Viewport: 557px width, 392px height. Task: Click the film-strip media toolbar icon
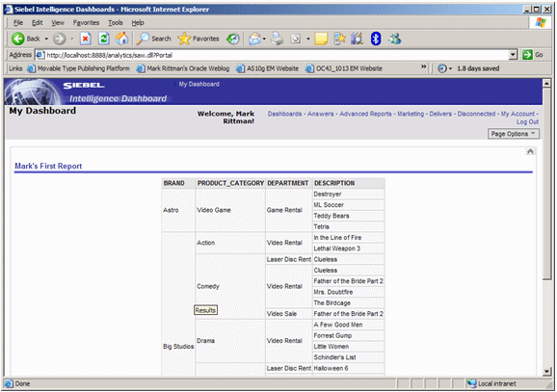point(357,39)
